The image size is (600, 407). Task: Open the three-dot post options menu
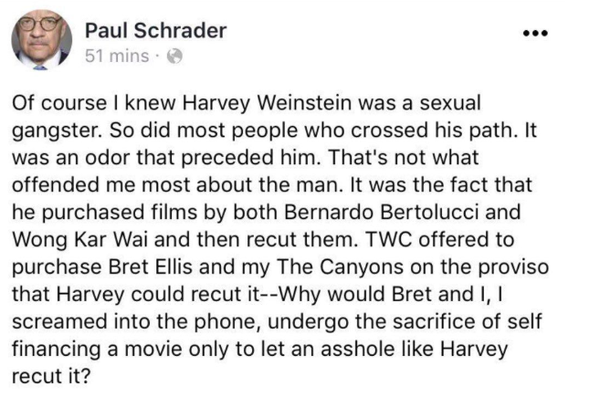541,30
